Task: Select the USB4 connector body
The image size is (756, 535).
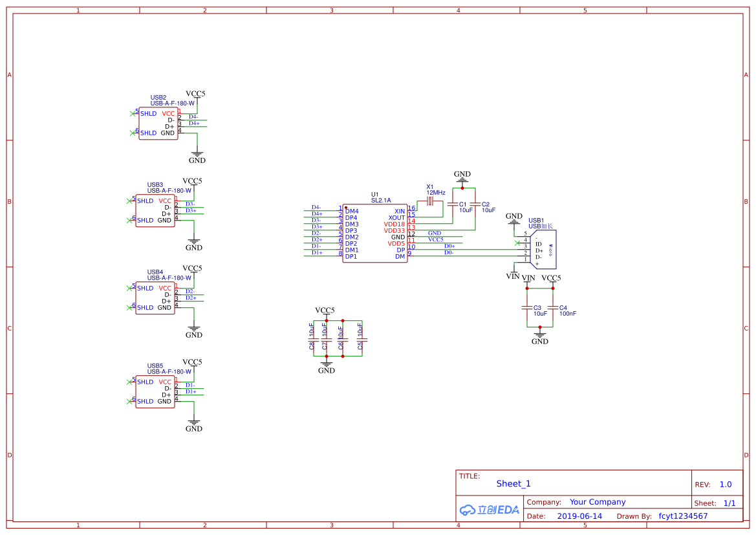Action: click(155, 298)
